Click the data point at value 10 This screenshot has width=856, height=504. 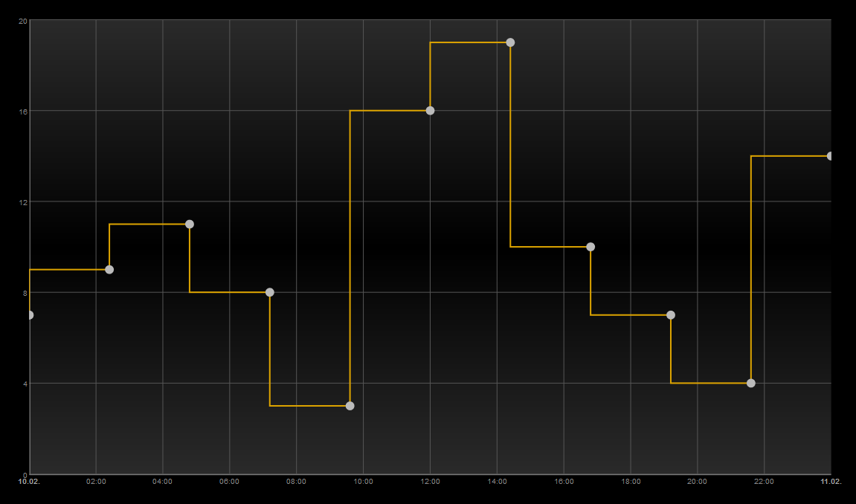pos(590,247)
